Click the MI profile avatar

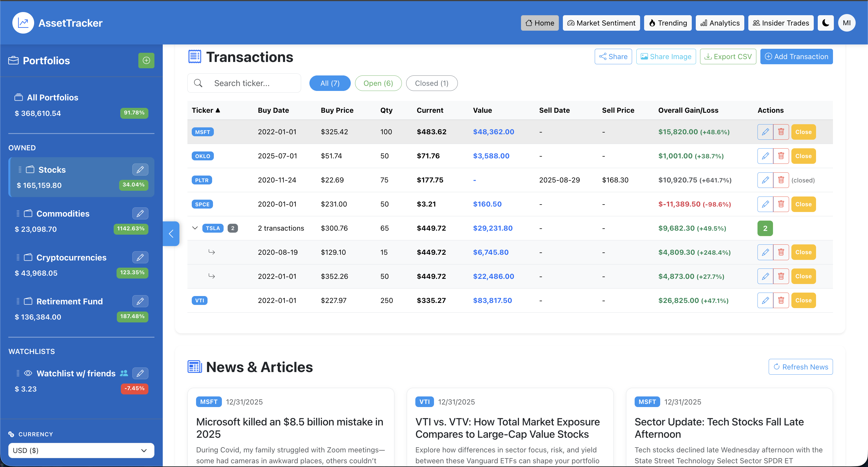click(x=847, y=23)
